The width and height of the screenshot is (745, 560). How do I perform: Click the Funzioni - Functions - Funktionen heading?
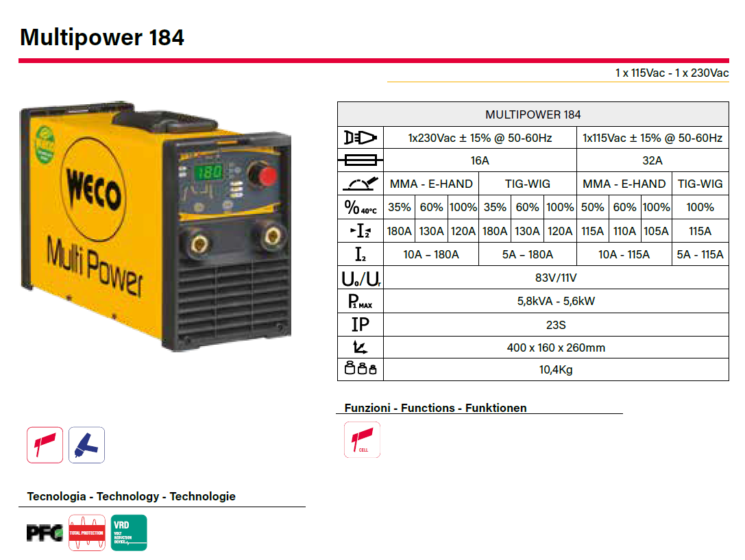coord(435,408)
